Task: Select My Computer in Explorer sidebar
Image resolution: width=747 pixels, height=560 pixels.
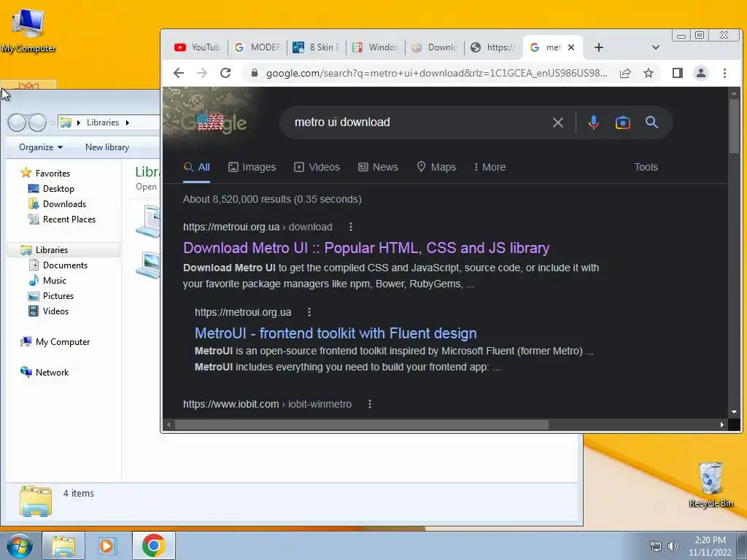Action: click(63, 342)
